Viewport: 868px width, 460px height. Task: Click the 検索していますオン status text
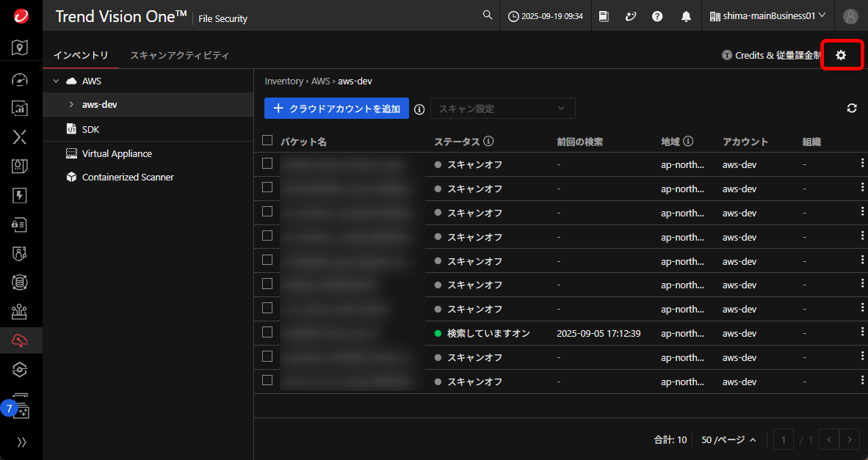point(489,333)
